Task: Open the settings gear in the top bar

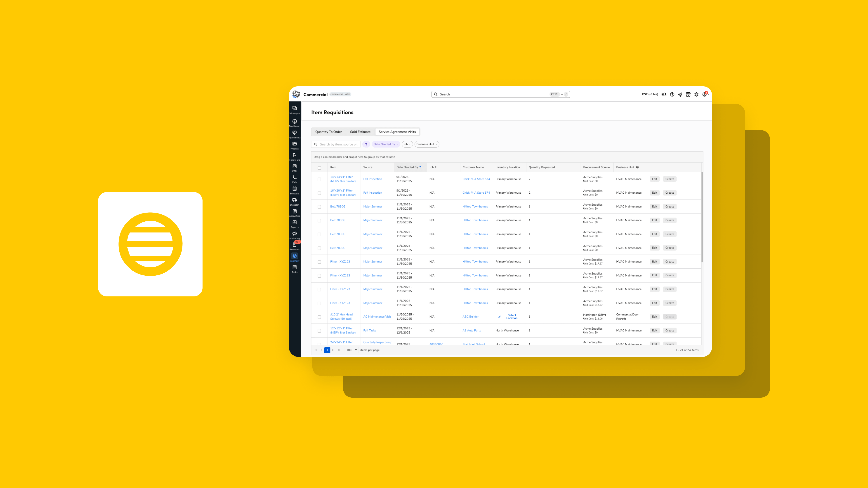Action: [x=696, y=94]
